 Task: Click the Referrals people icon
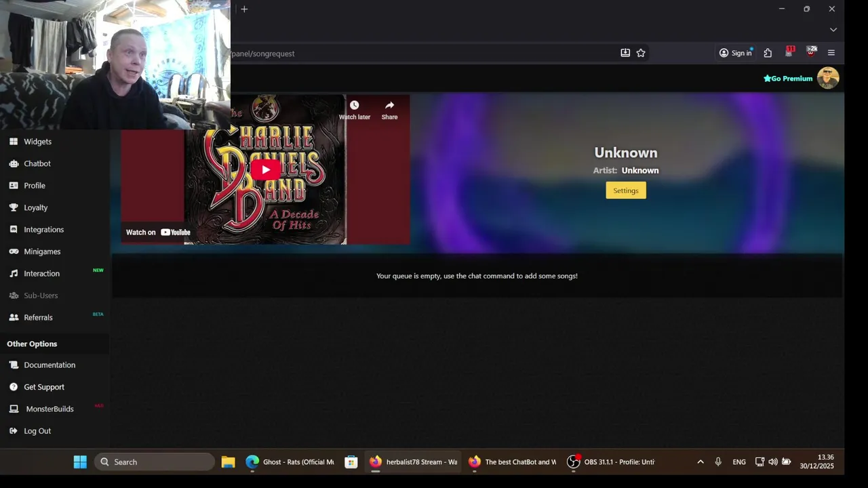(x=14, y=317)
